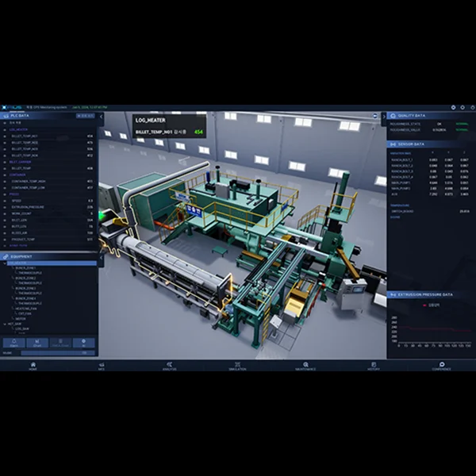476x476 pixels.
Task: Open the Alarm bell button
Action: pos(14,343)
